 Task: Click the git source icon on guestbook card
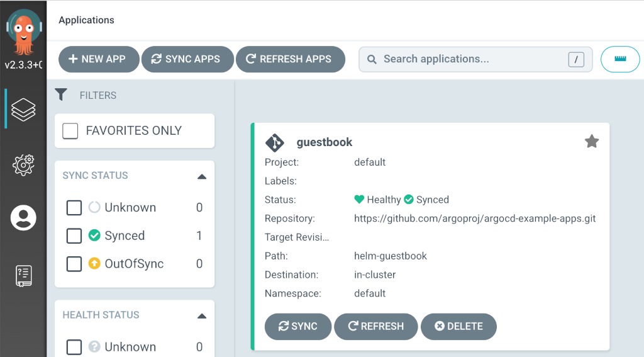(x=275, y=143)
